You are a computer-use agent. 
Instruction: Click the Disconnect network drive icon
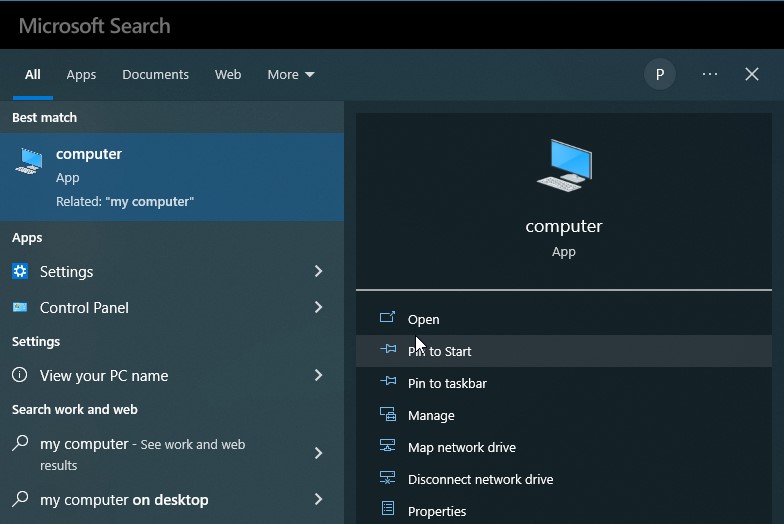coord(388,478)
